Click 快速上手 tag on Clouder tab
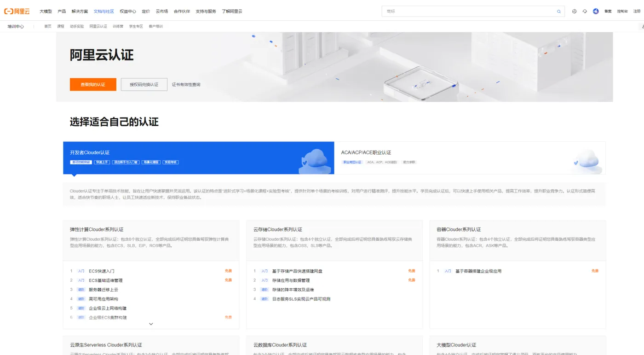 point(101,163)
